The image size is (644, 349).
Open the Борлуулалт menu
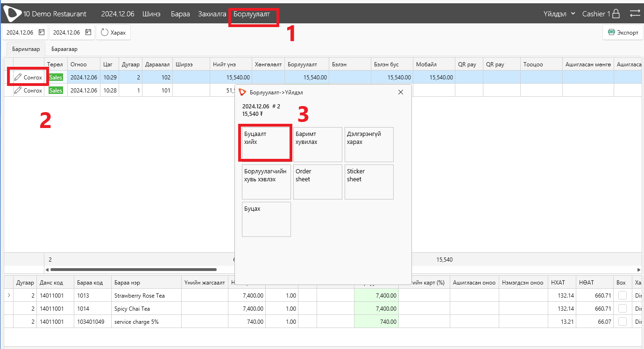click(x=252, y=14)
